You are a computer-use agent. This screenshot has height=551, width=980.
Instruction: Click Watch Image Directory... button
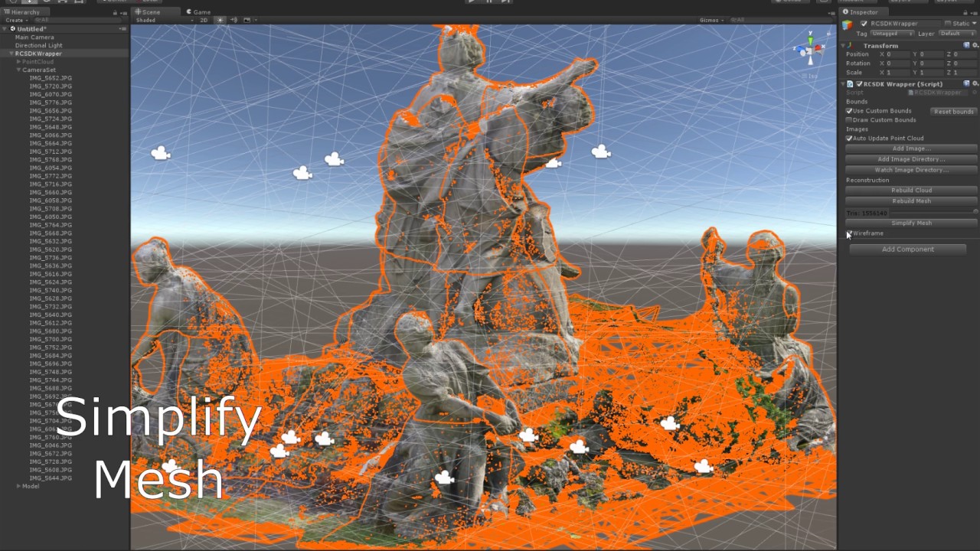click(x=911, y=170)
